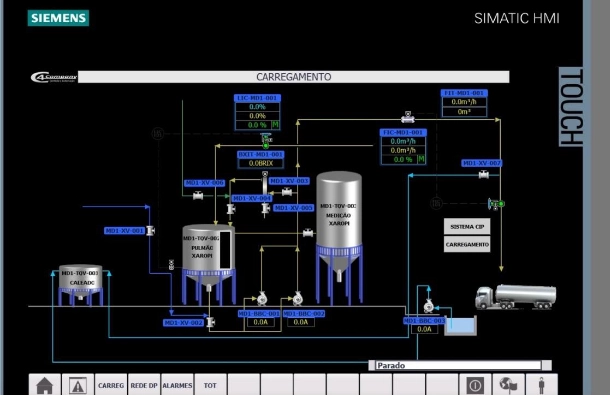
Task: Click the Parado status field
Action: tap(458, 365)
